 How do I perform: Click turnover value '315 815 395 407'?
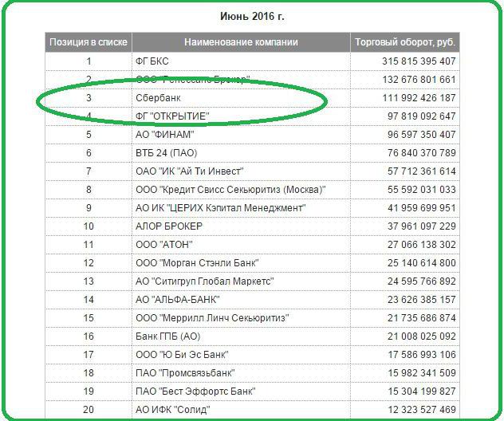click(x=419, y=61)
